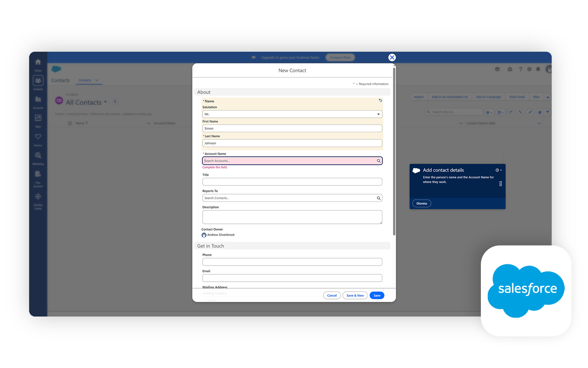Image resolution: width=588 pixels, height=368 pixels.
Task: Close the New Contact dialog
Action: point(392,57)
